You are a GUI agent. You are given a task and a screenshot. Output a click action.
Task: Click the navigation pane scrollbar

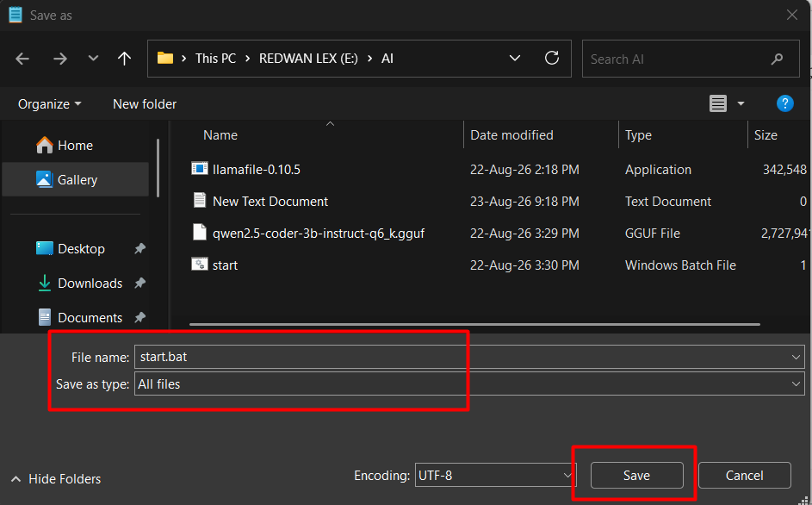pos(158,168)
